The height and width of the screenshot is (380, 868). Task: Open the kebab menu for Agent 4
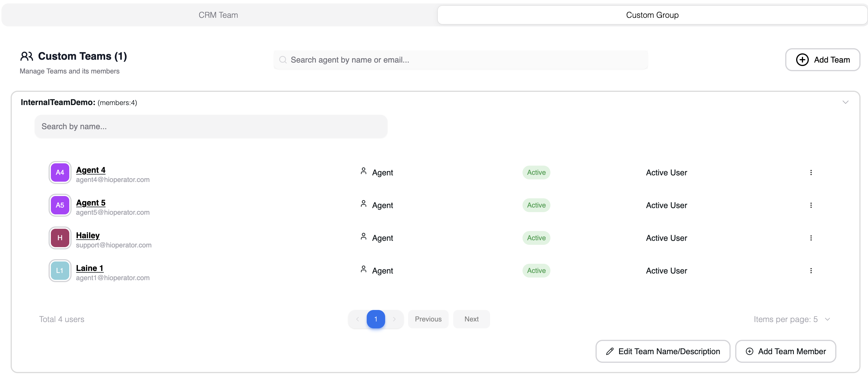[x=811, y=172]
